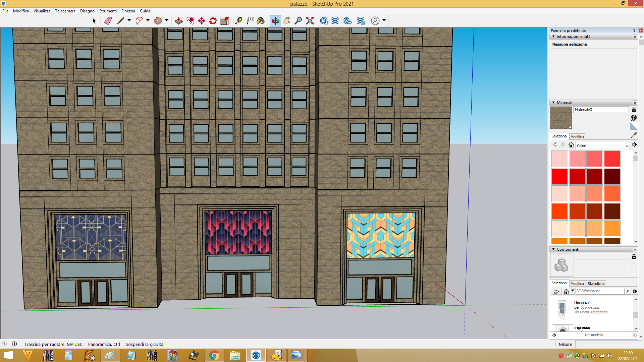Pick the bright red color swatch
This screenshot has width=644, height=362.
pyautogui.click(x=559, y=176)
